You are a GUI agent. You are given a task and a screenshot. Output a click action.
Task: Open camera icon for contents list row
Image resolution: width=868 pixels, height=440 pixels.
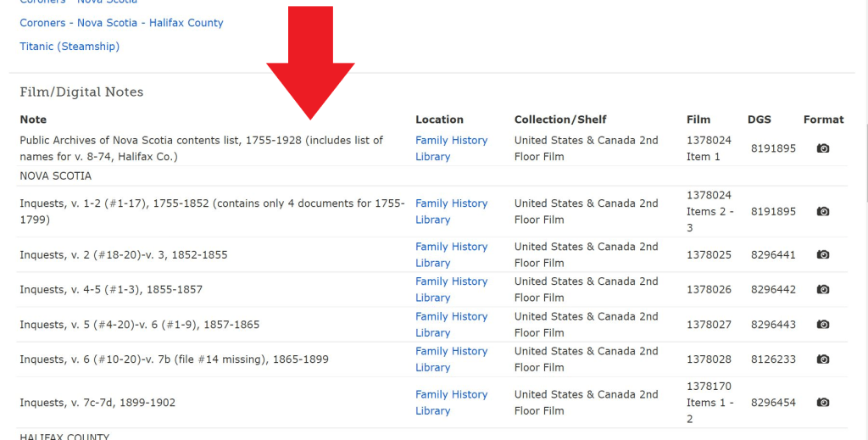click(x=822, y=148)
